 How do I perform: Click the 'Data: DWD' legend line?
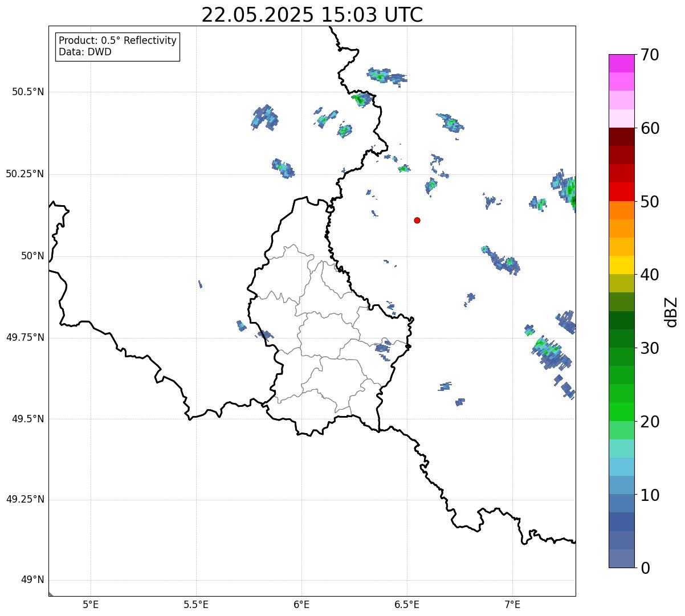coord(85,52)
